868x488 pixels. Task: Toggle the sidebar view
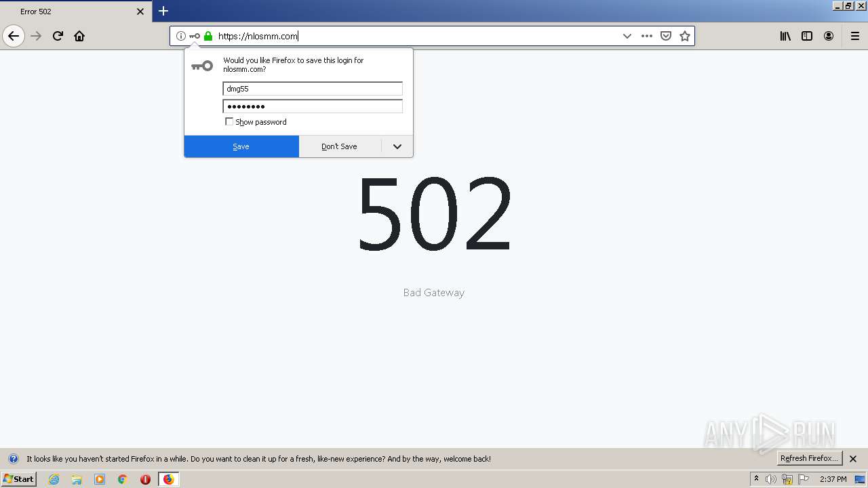[x=807, y=36]
